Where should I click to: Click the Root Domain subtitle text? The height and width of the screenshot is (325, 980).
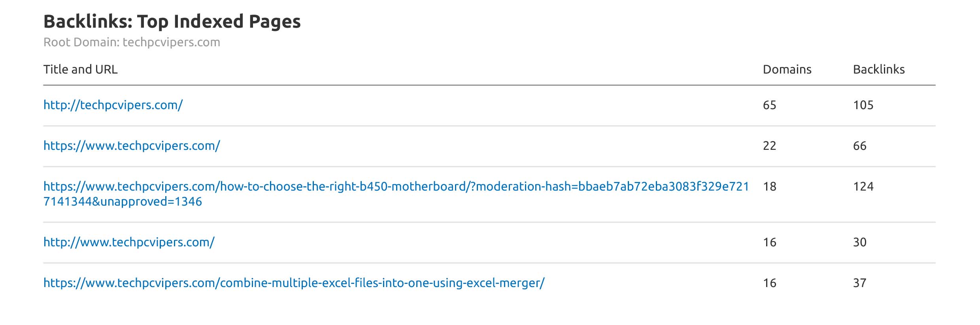pos(132,42)
